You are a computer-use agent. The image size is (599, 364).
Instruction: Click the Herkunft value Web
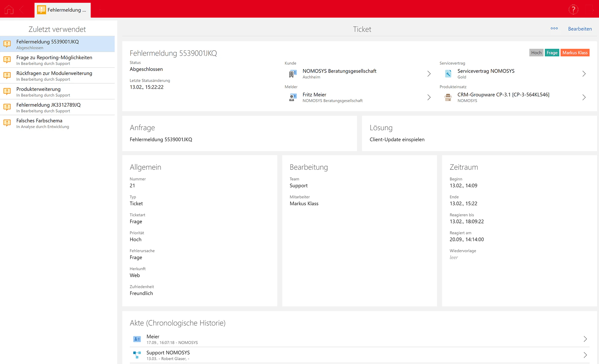135,275
